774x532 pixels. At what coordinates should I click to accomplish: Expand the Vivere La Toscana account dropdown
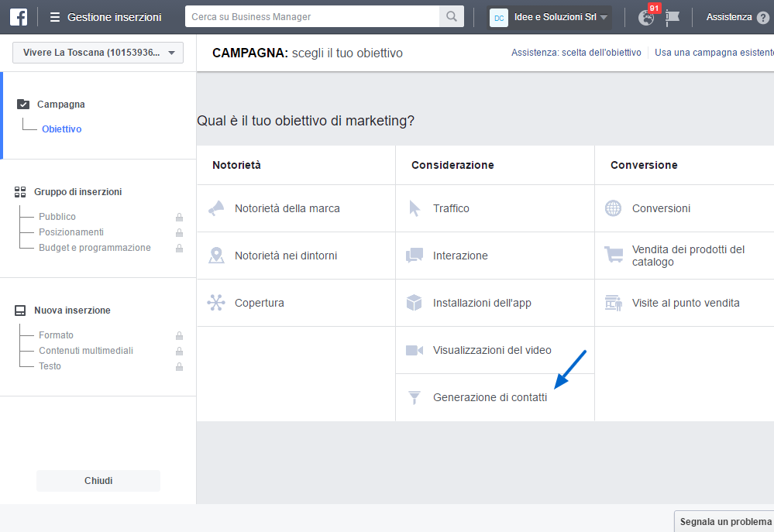coord(98,53)
